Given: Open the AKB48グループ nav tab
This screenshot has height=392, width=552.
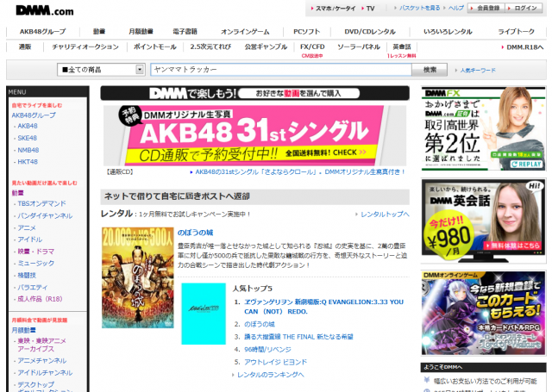Looking at the screenshot, I should (x=42, y=32).
